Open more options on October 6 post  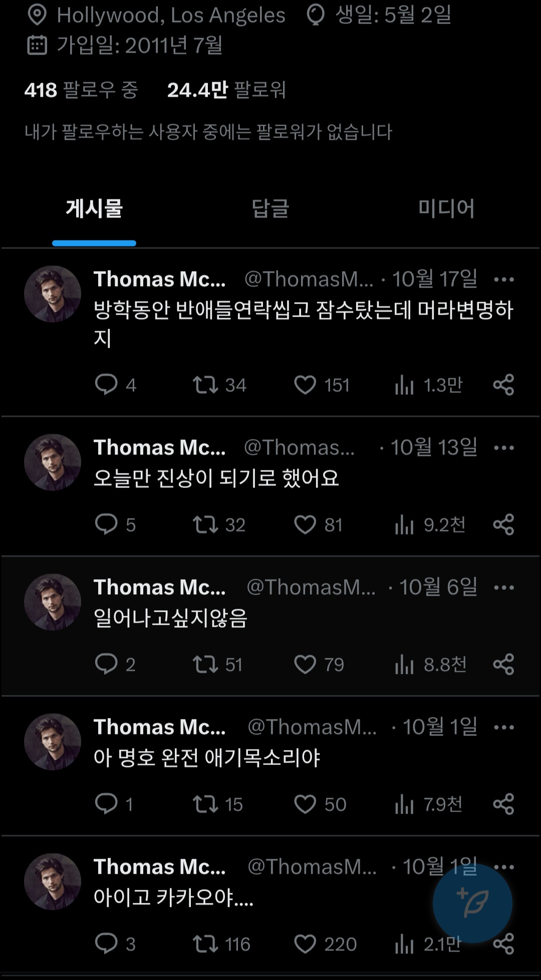click(x=503, y=588)
